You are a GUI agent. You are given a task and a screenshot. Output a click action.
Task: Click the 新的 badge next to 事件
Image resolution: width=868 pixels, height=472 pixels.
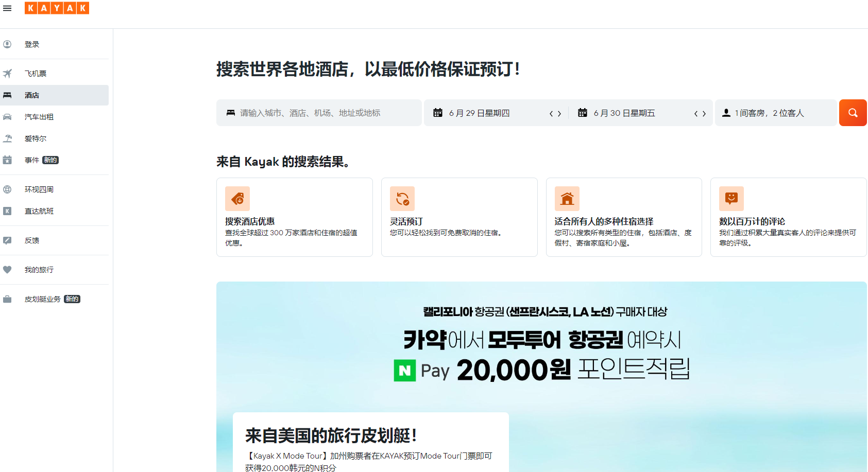point(50,160)
